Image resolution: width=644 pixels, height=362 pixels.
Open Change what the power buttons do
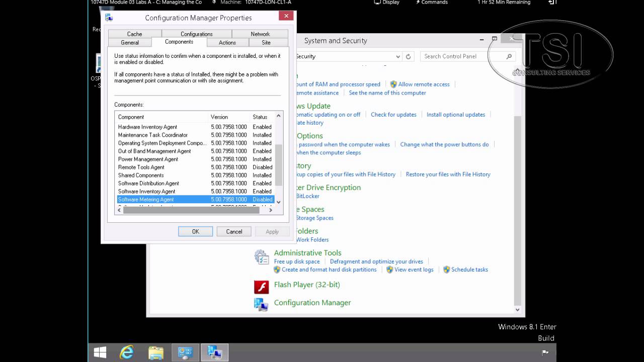444,144
